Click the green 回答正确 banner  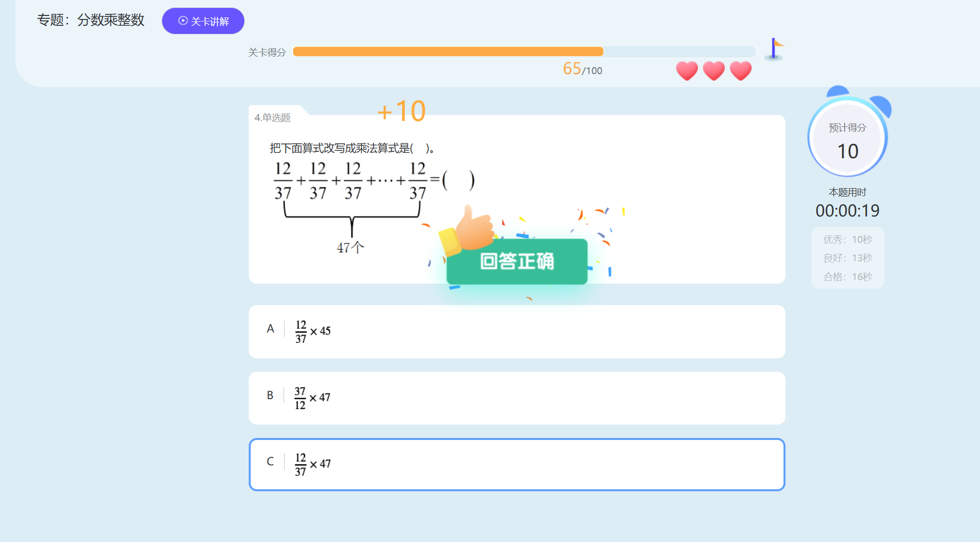517,261
